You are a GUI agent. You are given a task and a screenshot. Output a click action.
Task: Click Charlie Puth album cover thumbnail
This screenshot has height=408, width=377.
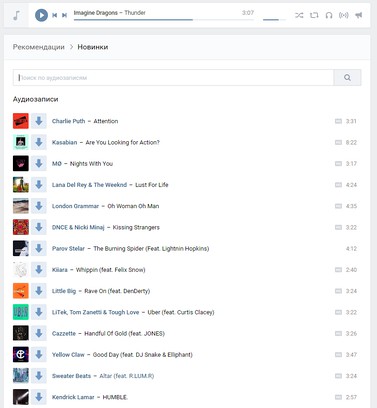(x=21, y=121)
